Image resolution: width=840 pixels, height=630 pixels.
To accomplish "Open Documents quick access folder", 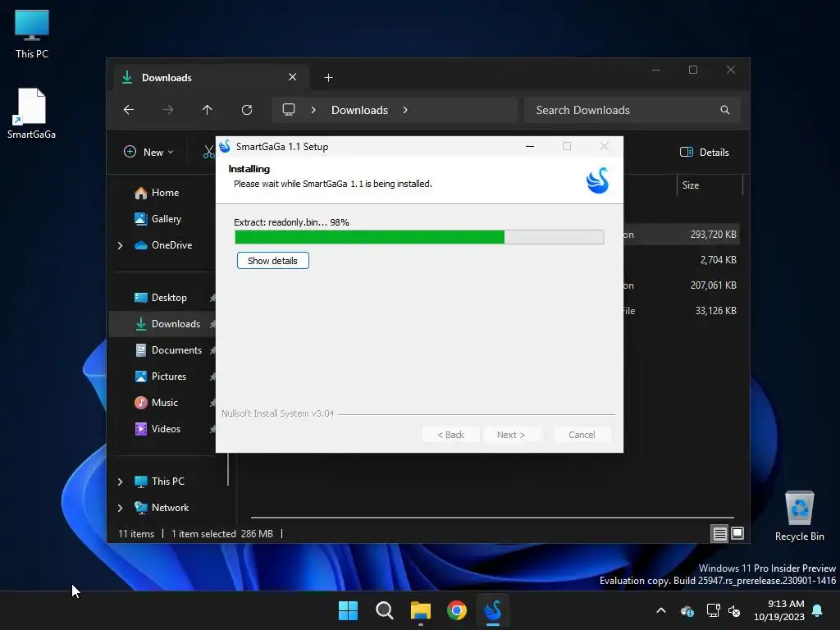I will tap(176, 349).
